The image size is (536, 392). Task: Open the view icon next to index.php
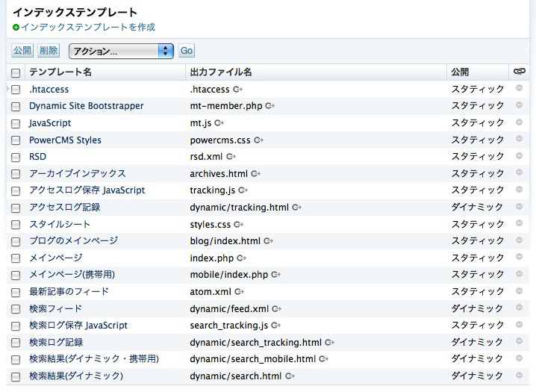[x=242, y=258]
